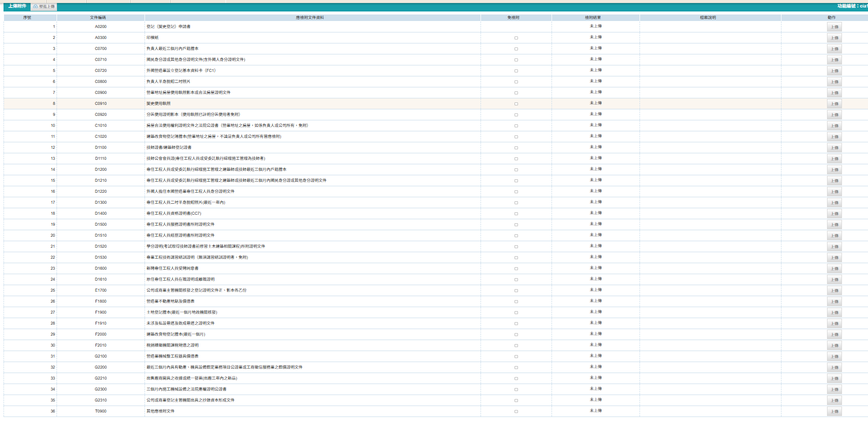The width and height of the screenshot is (868, 422).
Task: Click the cloud icon on 整批上傳
Action: point(35,6)
